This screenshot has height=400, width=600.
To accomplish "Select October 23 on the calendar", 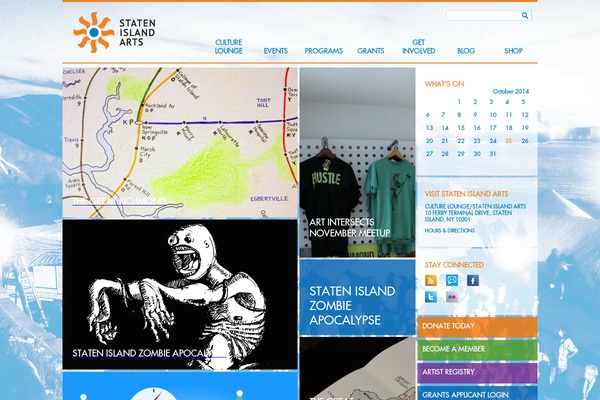I will coord(477,141).
